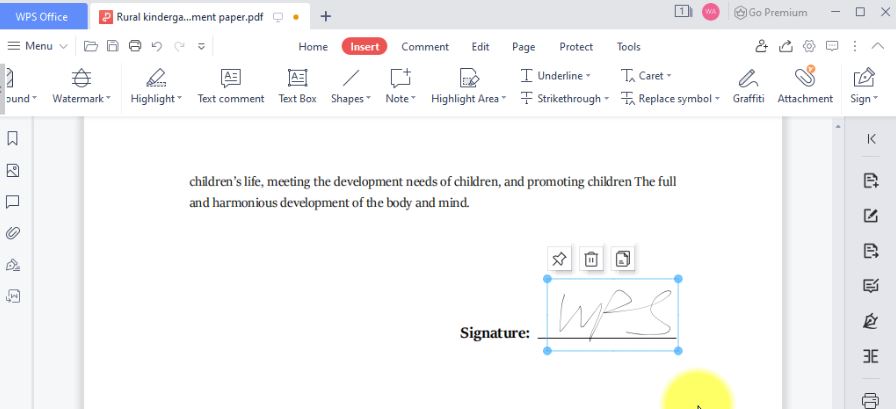Select Highlight Area tool
The image size is (896, 409).
point(469,86)
